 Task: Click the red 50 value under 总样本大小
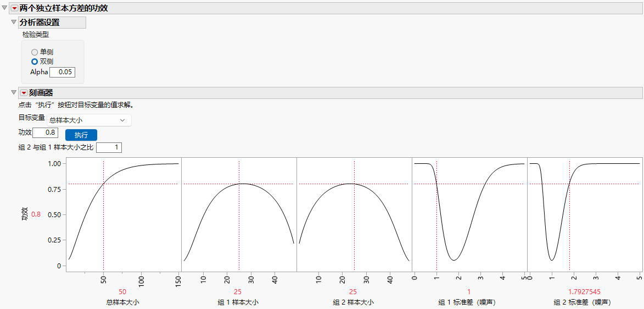pyautogui.click(x=122, y=292)
